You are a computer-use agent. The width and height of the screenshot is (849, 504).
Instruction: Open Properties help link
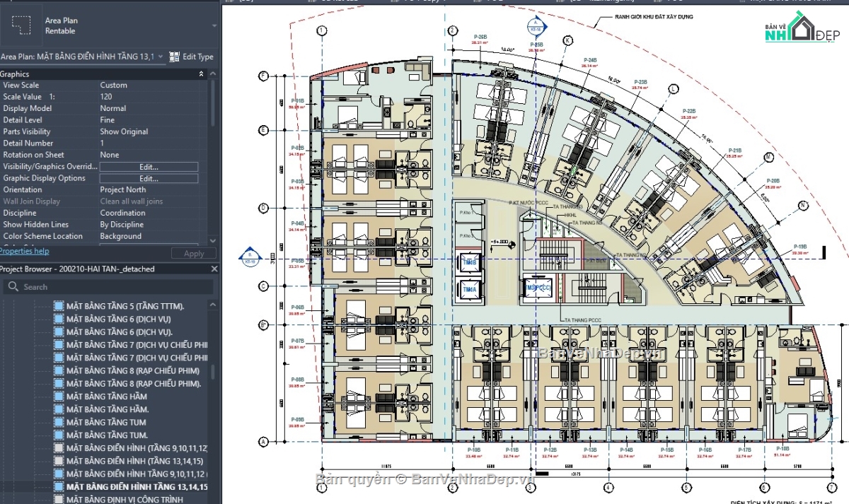(x=24, y=250)
